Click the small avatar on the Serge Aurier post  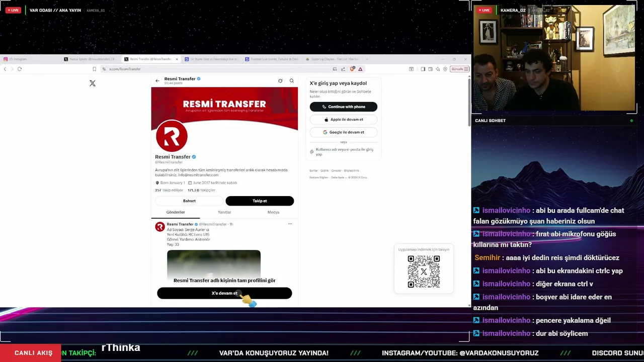tap(160, 227)
